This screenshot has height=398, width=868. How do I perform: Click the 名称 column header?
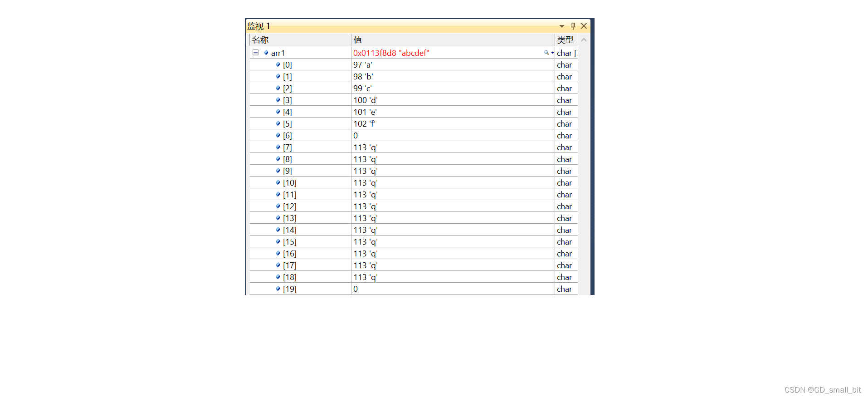pos(300,40)
